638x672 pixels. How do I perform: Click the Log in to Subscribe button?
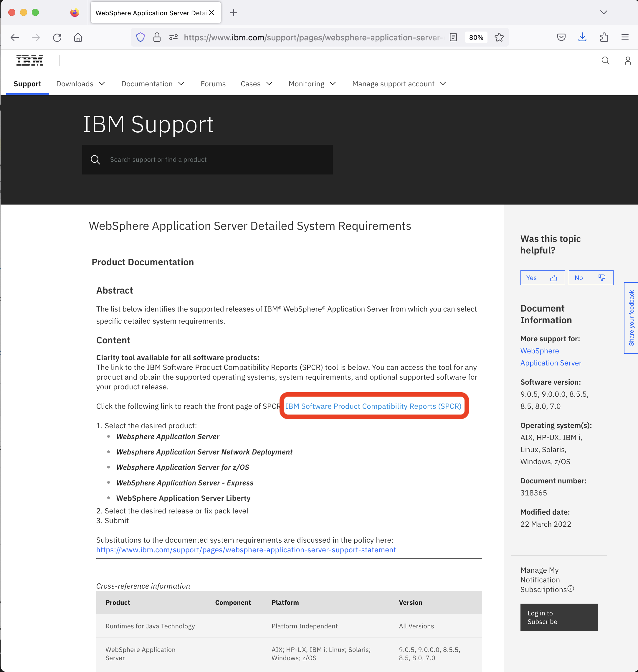pyautogui.click(x=558, y=617)
